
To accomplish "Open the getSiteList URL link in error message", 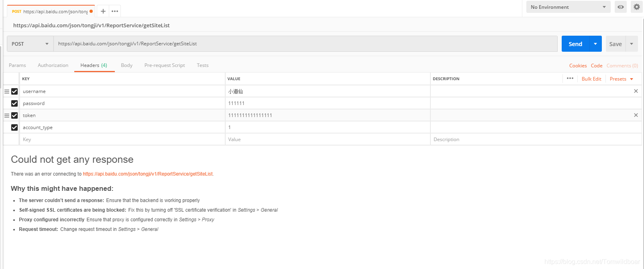I will 148,174.
